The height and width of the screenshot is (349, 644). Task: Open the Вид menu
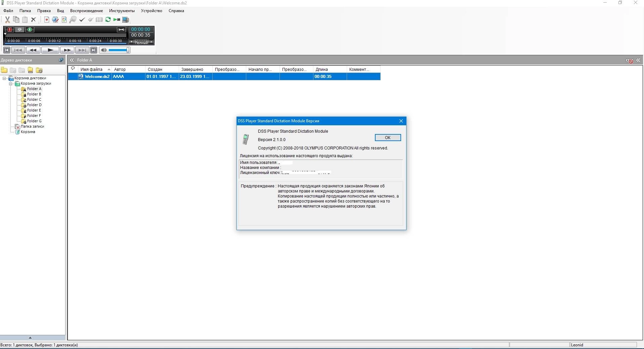pyautogui.click(x=60, y=11)
